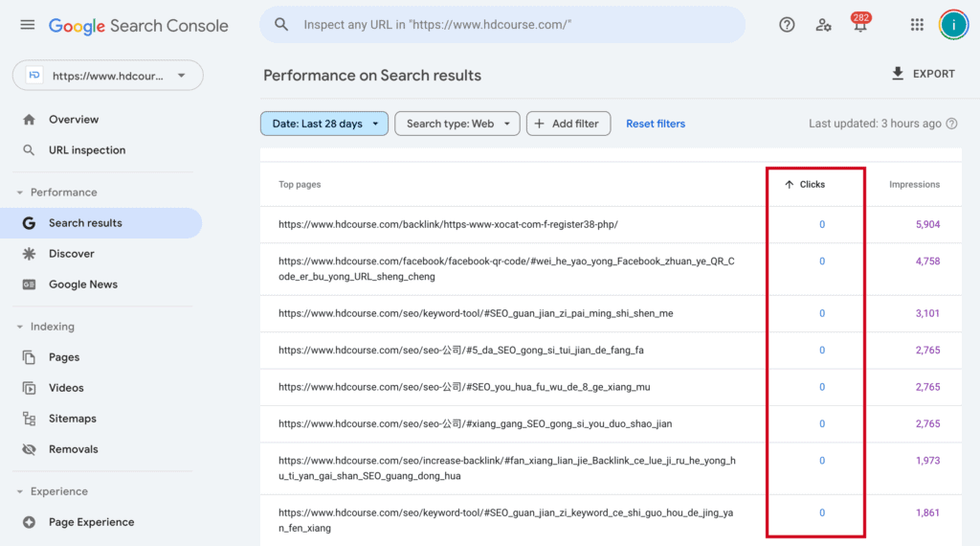Click the sort arrow in the Clicks header
The width and height of the screenshot is (980, 546).
click(790, 185)
